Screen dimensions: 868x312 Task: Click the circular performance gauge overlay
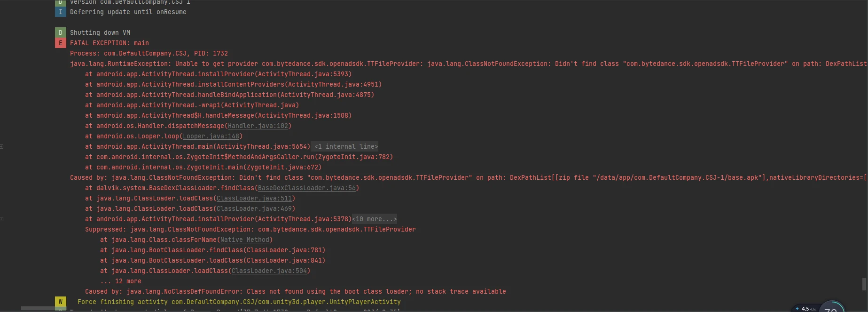point(832,307)
